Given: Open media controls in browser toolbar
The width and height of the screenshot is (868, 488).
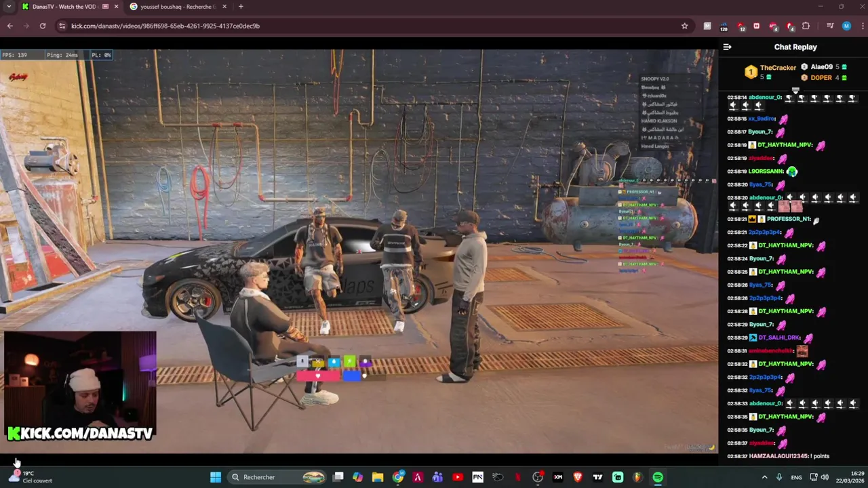Looking at the screenshot, I should click(x=830, y=26).
